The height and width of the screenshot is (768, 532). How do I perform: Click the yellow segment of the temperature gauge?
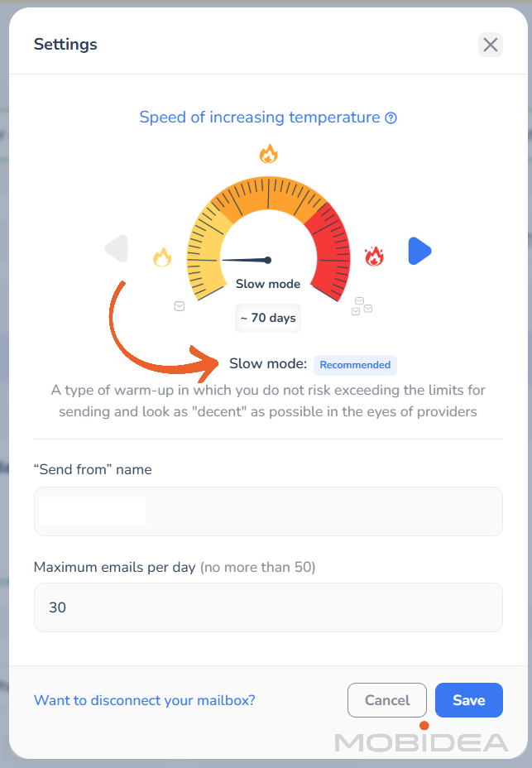[x=204, y=257]
